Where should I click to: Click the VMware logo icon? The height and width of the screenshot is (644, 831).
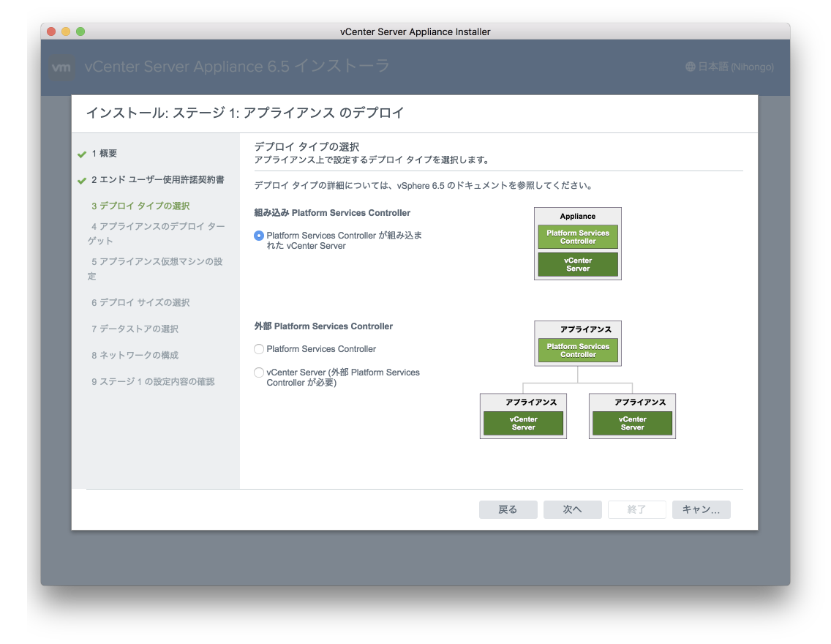pos(62,67)
